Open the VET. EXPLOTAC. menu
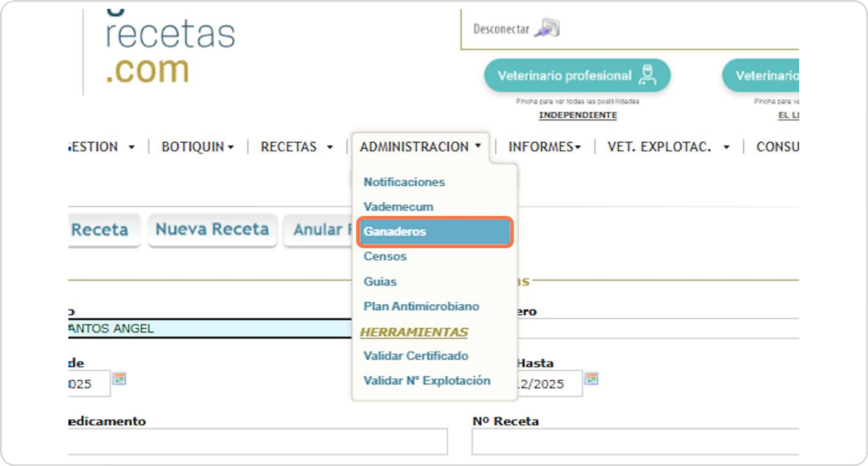This screenshot has width=868, height=466. click(668, 147)
